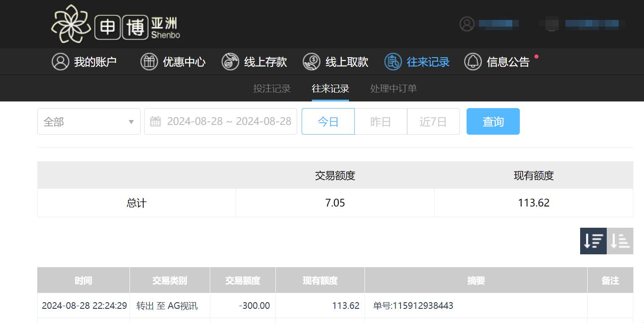Click the left descending sort icon
The width and height of the screenshot is (644, 323).
click(593, 241)
